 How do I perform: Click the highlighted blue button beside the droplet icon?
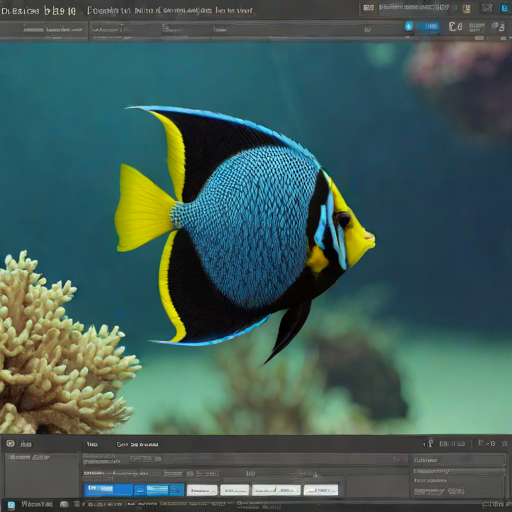428,27
